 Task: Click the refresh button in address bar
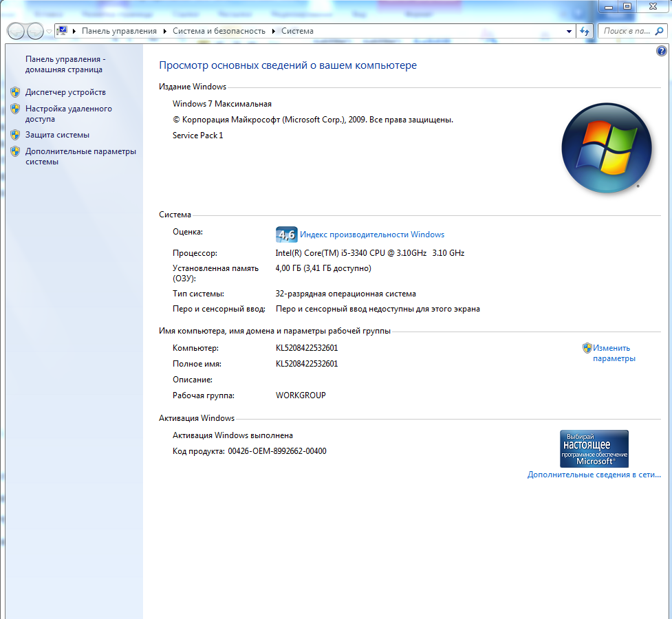coord(585,31)
